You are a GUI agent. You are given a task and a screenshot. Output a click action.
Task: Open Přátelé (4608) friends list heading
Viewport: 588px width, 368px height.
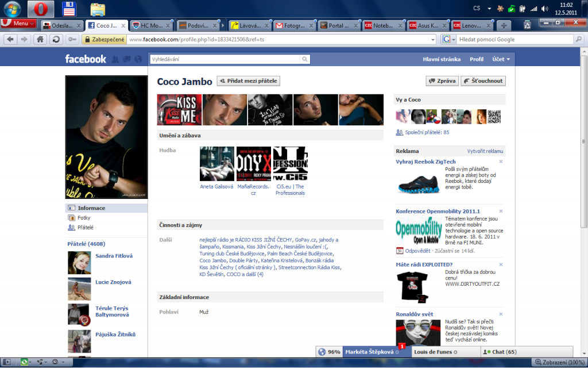(x=86, y=244)
